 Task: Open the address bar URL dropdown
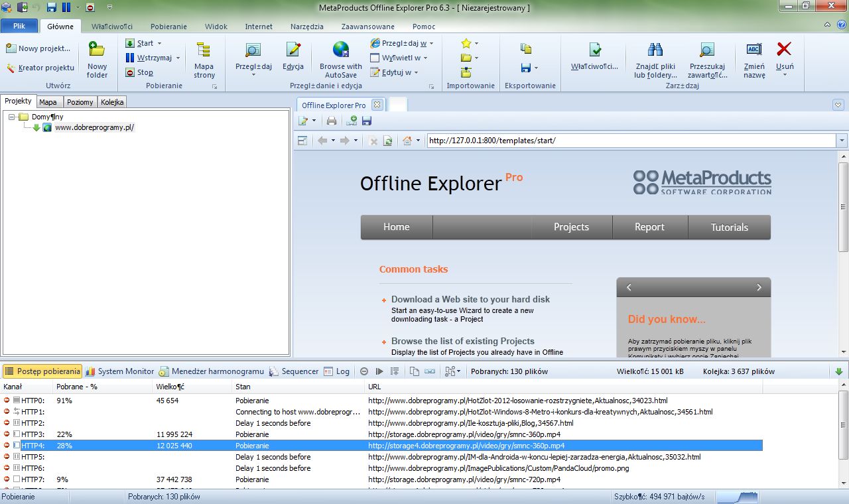pyautogui.click(x=842, y=141)
